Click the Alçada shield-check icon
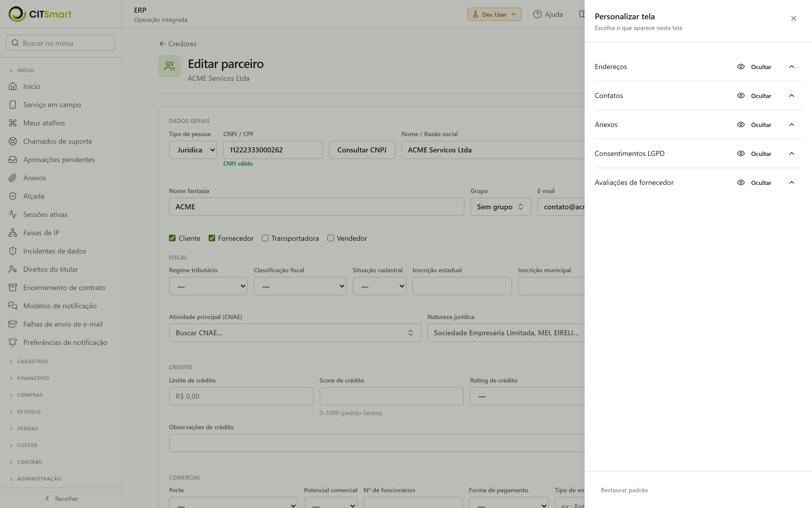 tap(13, 196)
